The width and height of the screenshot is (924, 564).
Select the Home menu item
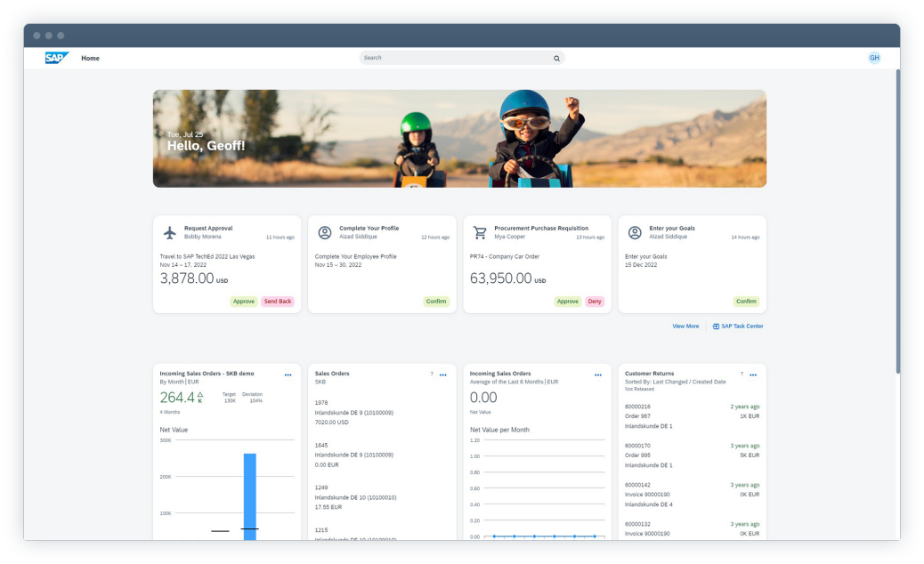pos(90,58)
